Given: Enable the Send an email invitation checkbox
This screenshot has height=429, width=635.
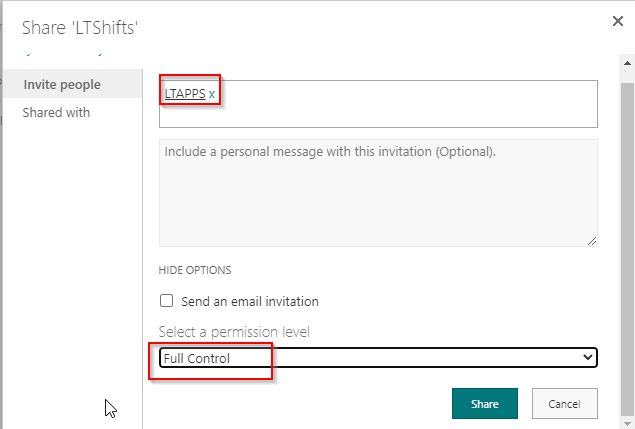Looking at the screenshot, I should [167, 301].
